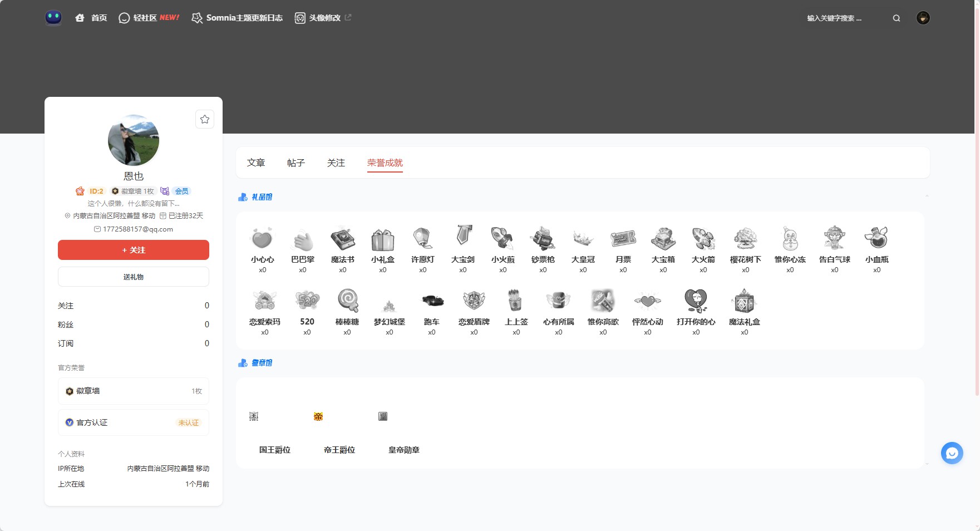980x531 pixels.
Task: Pick the 心有所属 gift icon
Action: coord(559,301)
